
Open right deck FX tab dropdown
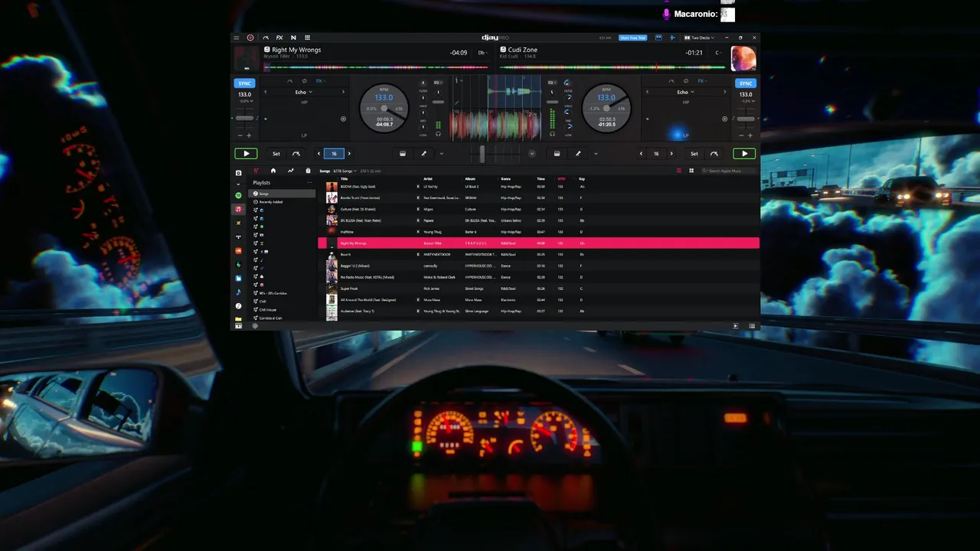click(702, 80)
